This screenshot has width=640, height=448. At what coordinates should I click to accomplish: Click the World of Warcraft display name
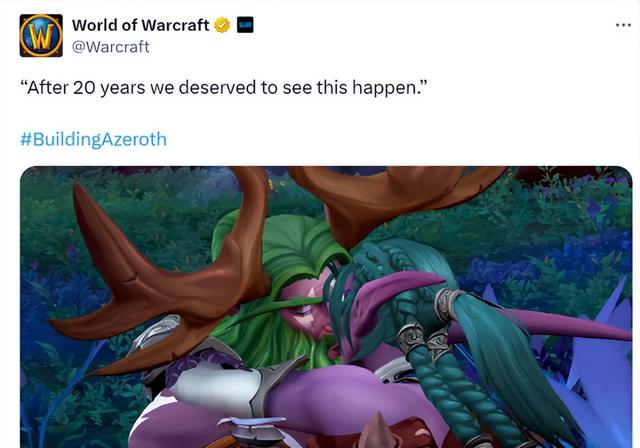[140, 25]
